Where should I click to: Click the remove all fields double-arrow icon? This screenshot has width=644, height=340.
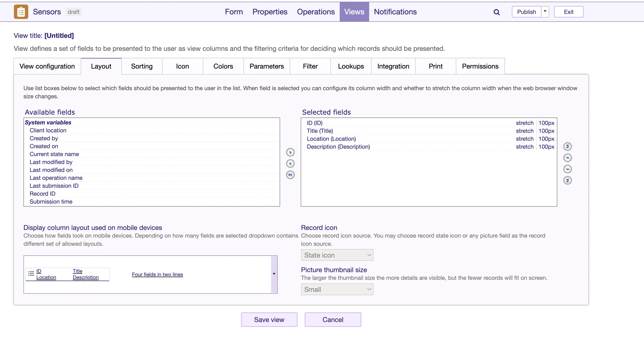point(290,175)
